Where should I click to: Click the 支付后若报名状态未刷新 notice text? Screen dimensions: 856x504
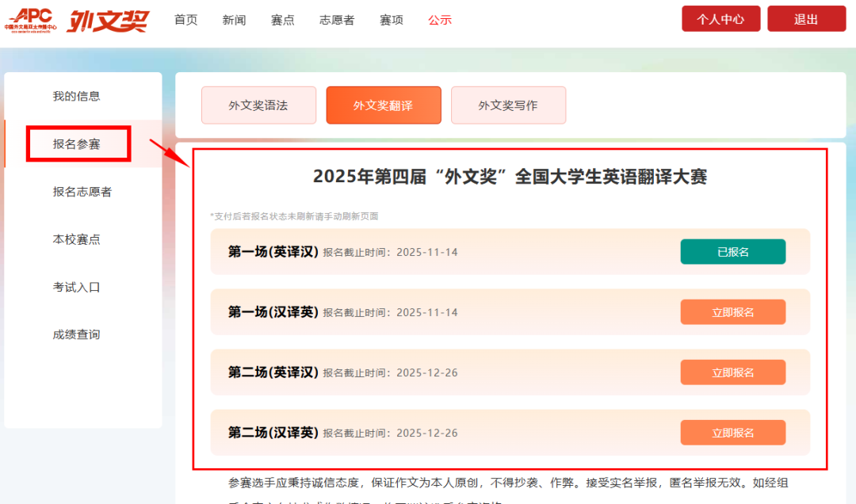(x=294, y=216)
